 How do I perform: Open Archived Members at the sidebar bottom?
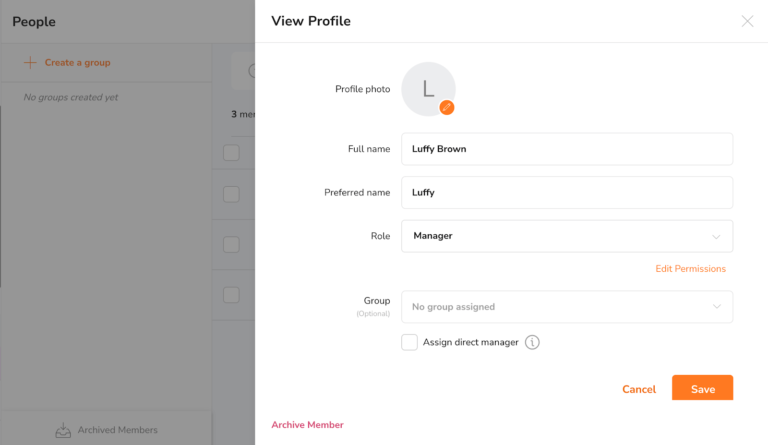tap(116, 430)
